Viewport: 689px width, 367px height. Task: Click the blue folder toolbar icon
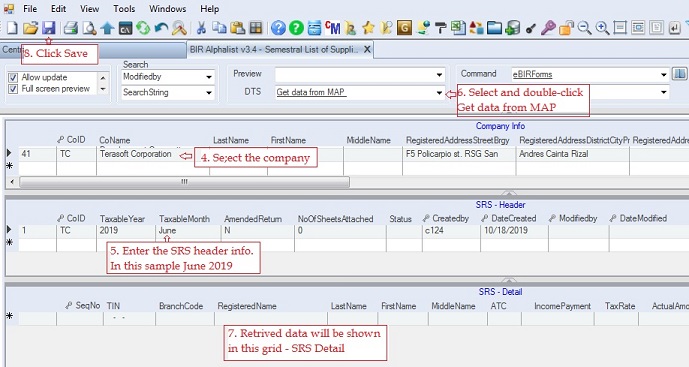(494, 29)
